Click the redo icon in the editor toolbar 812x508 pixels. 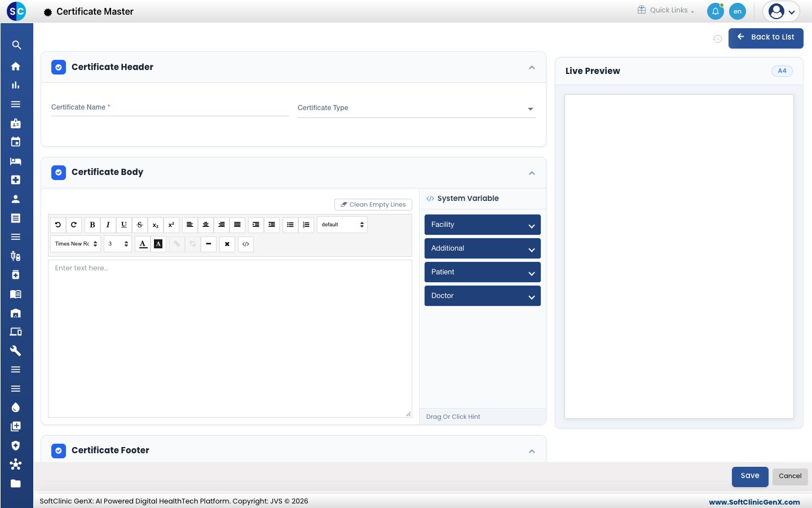pyautogui.click(x=74, y=225)
